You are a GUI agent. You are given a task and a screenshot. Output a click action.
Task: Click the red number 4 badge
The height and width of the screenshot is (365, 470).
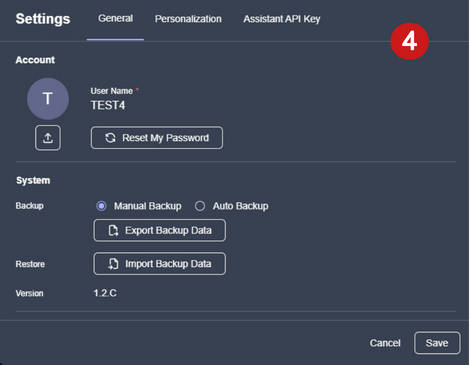pos(409,41)
